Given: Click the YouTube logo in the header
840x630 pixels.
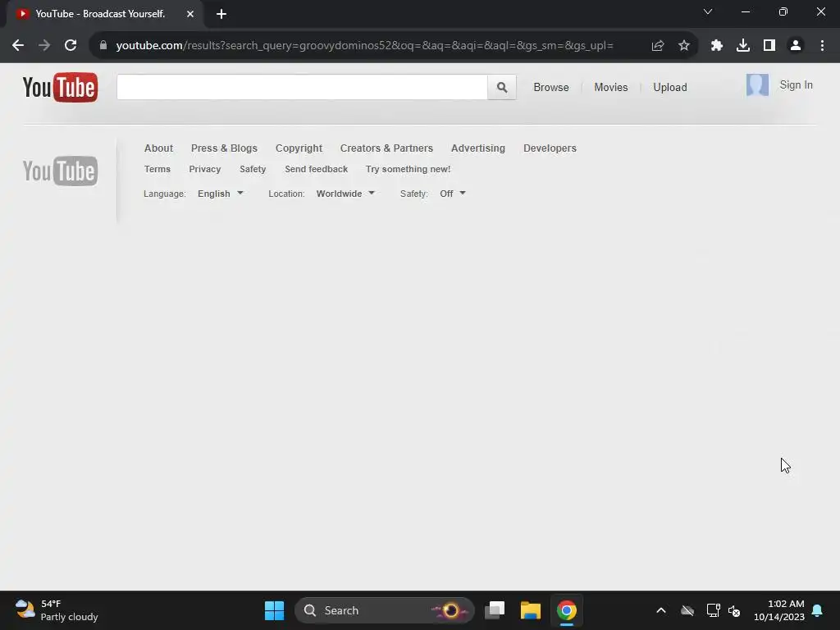Looking at the screenshot, I should (60, 87).
